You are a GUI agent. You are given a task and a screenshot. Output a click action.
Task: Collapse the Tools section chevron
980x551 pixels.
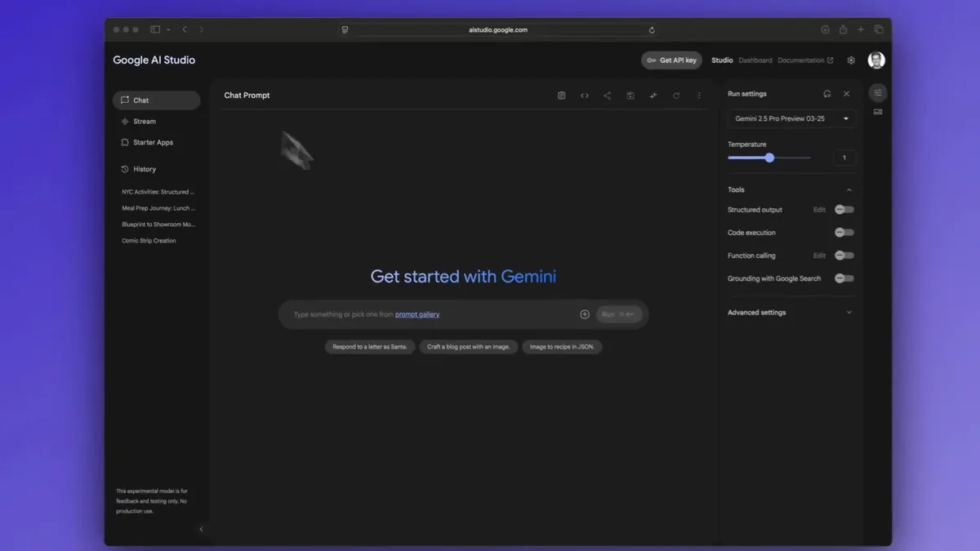click(849, 190)
